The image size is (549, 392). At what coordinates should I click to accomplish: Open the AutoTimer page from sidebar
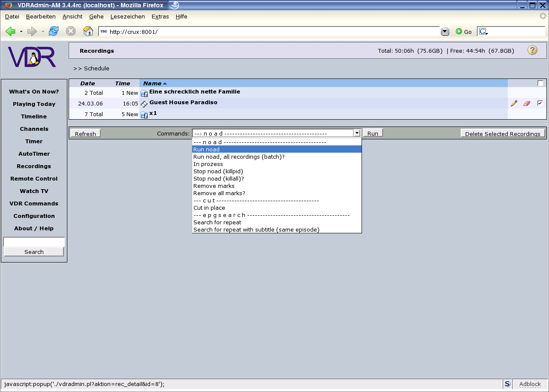[x=34, y=154]
